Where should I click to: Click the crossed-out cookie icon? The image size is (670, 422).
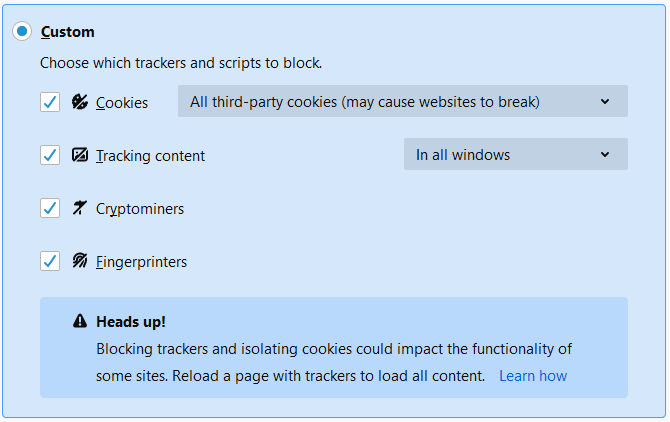coord(80,102)
